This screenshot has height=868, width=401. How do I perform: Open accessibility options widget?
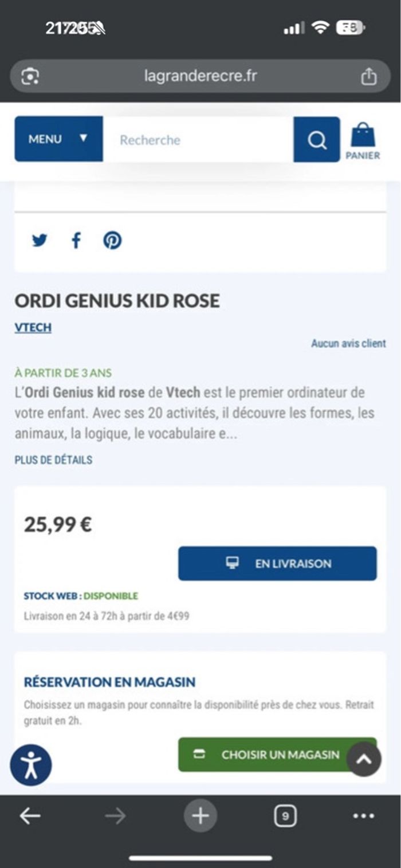(31, 765)
